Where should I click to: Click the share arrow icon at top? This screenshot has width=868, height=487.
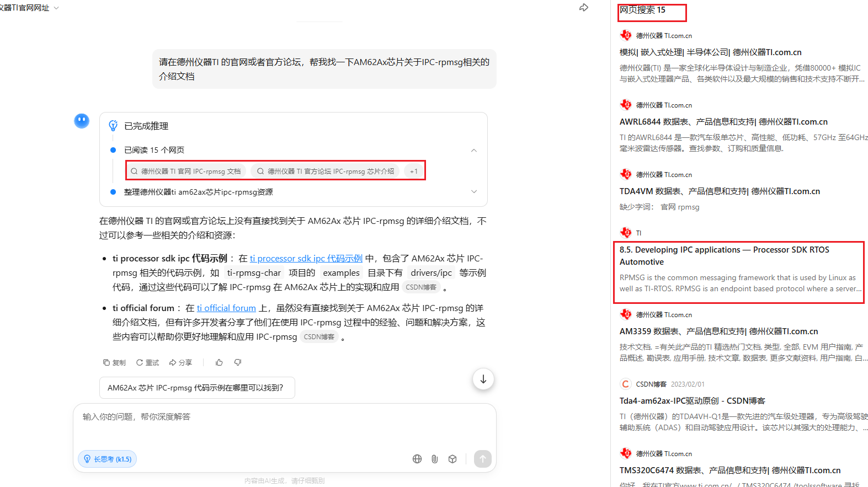[584, 8]
